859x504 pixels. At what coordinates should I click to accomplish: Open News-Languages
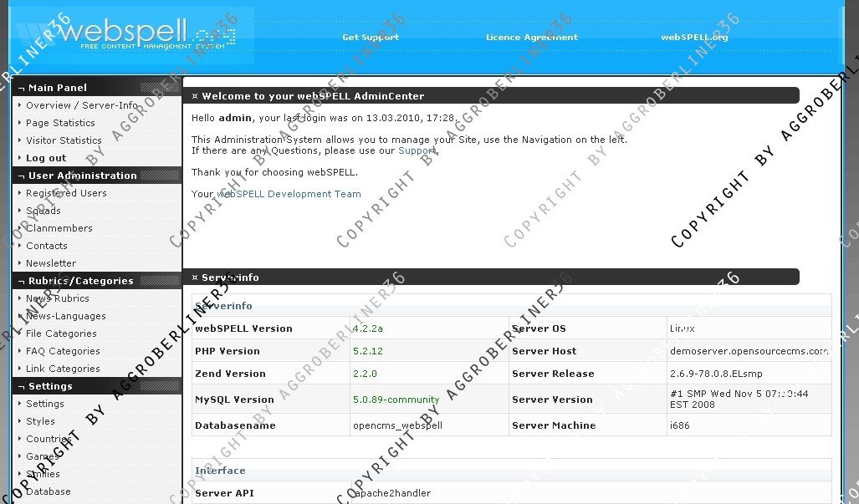(x=66, y=316)
